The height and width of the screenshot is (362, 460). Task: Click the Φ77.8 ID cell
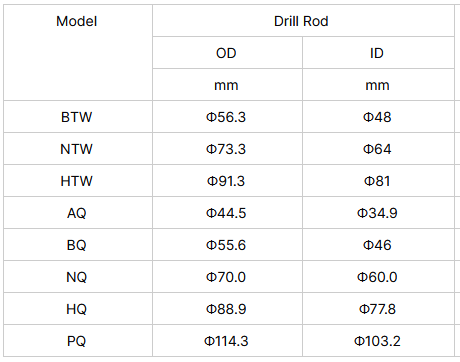point(377,309)
